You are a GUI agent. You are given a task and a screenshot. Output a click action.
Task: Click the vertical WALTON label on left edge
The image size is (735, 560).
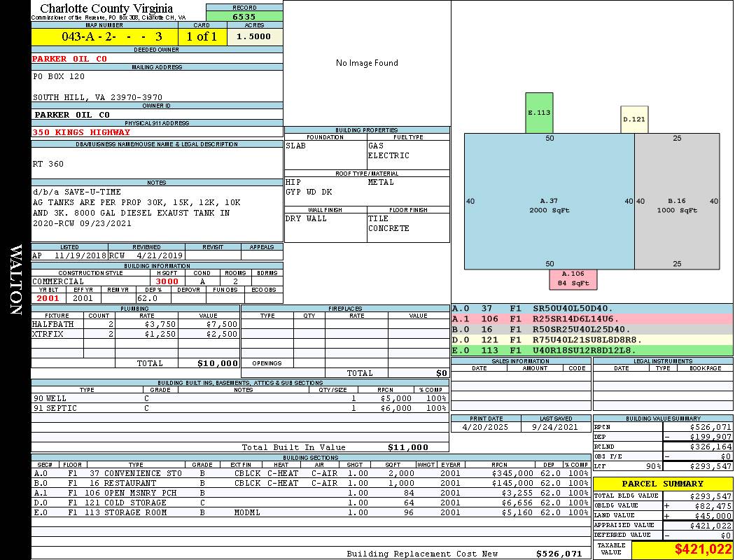click(x=15, y=279)
